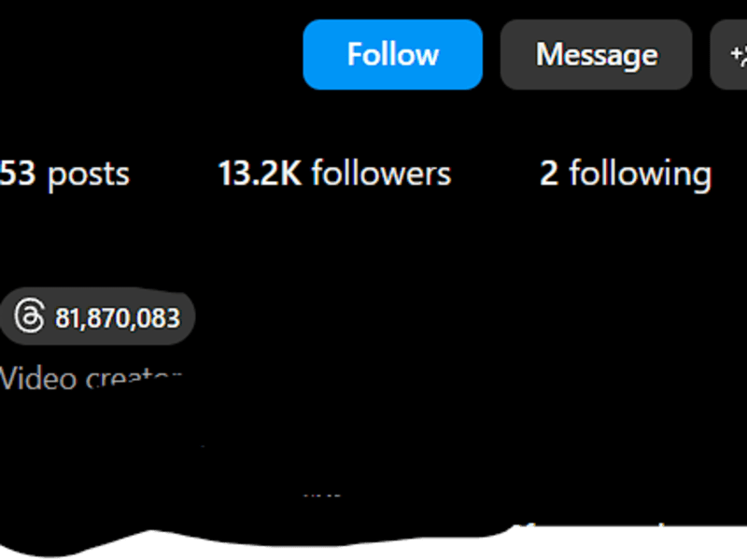This screenshot has height=560, width=747.
Task: Open the 2 following list
Action: coord(626,175)
